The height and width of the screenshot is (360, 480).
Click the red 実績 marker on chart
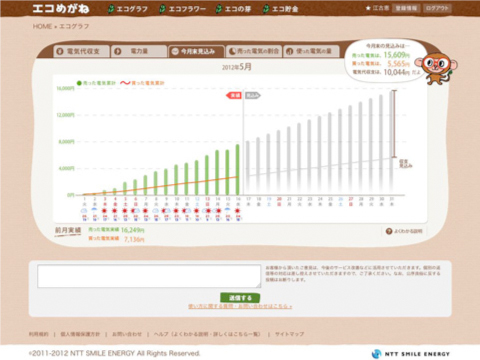(234, 96)
